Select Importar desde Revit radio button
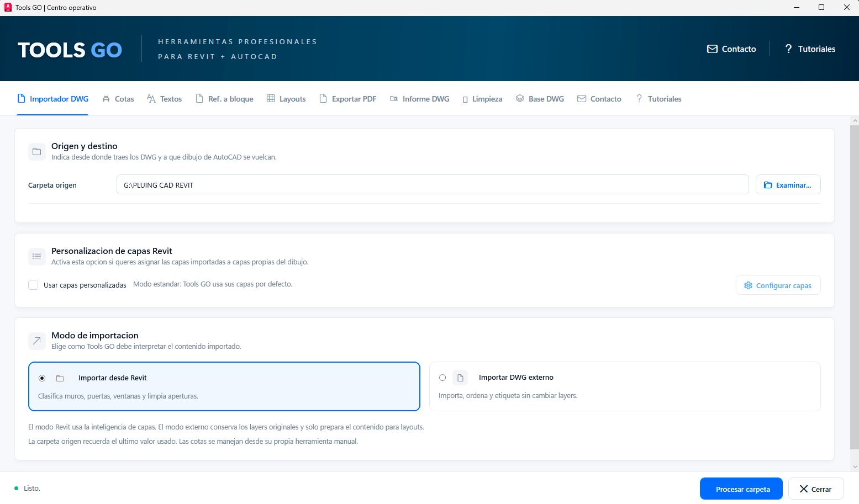Image resolution: width=859 pixels, height=504 pixels. tap(42, 378)
